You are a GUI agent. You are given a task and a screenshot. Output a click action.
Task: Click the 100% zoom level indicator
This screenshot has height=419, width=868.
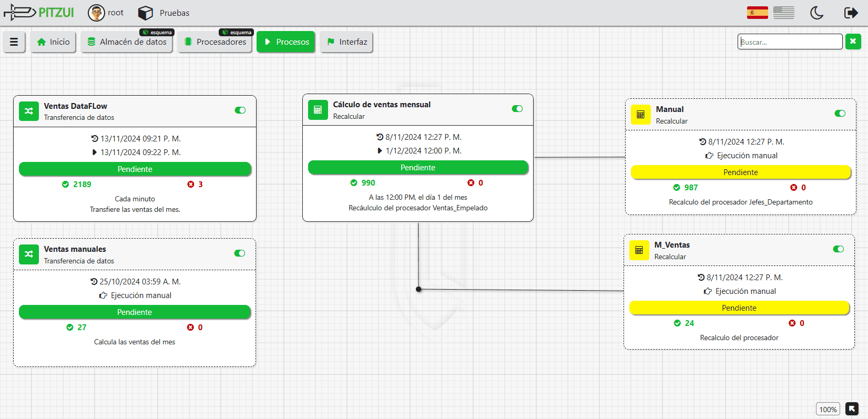coord(828,409)
